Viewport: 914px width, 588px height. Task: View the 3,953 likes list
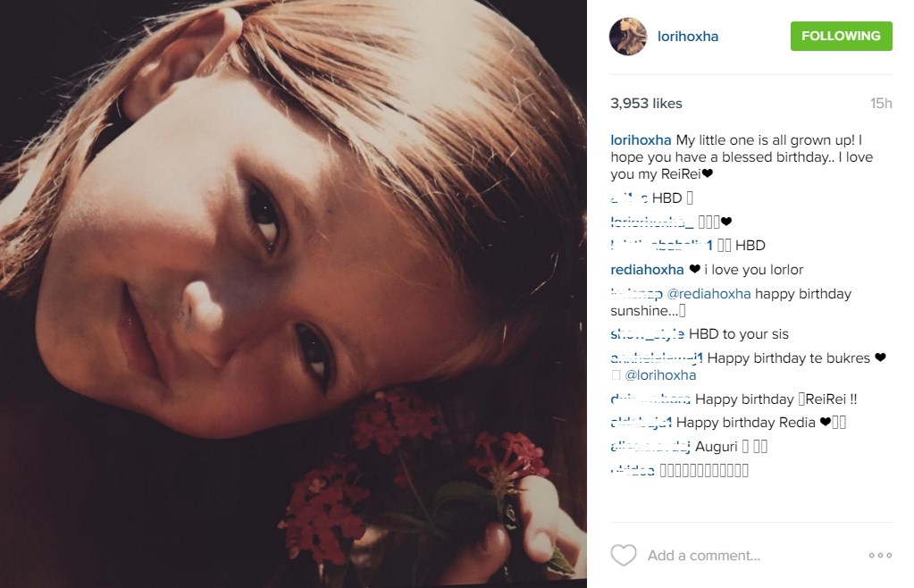point(646,103)
